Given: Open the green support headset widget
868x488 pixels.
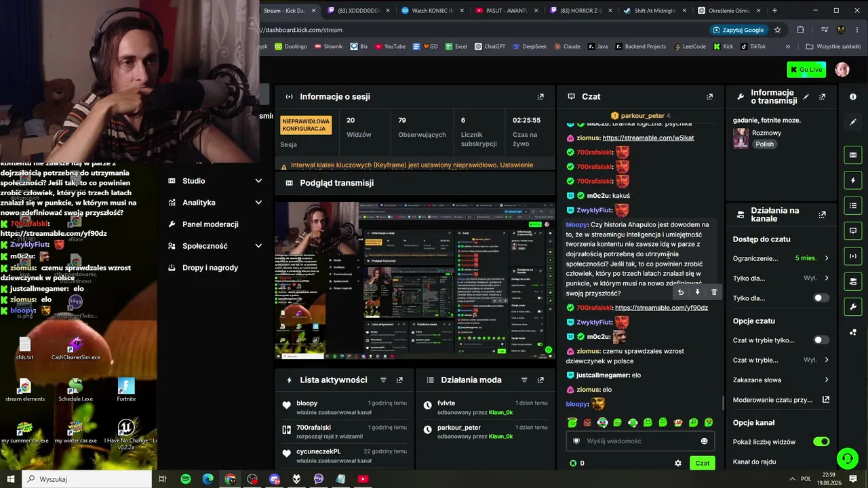Looking at the screenshot, I should point(847,459).
